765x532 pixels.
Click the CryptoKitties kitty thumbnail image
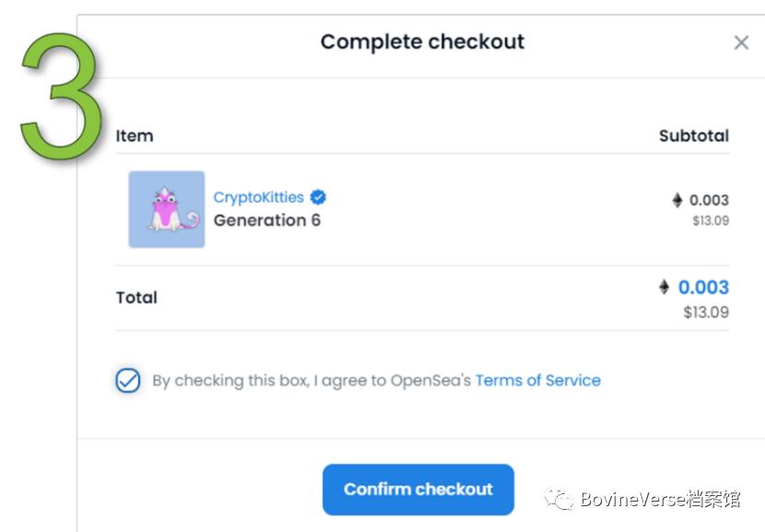[x=167, y=209]
